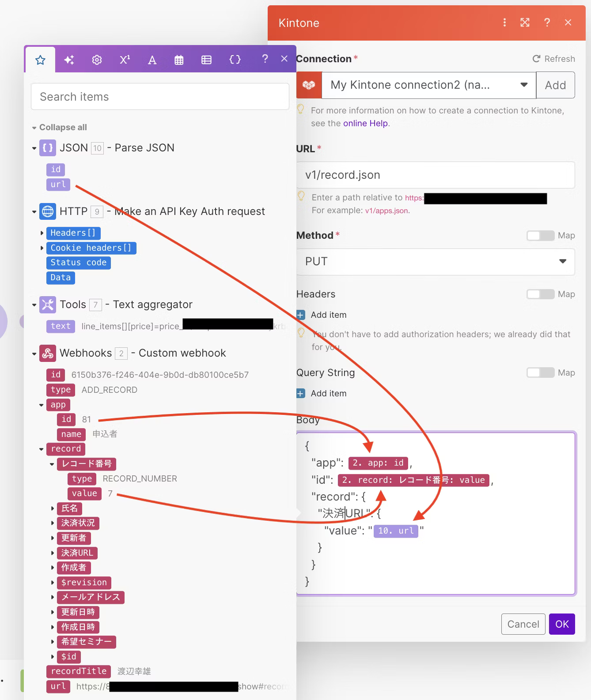Screen dimensions: 591x700
Task: Click OK to save module
Action: (x=562, y=624)
